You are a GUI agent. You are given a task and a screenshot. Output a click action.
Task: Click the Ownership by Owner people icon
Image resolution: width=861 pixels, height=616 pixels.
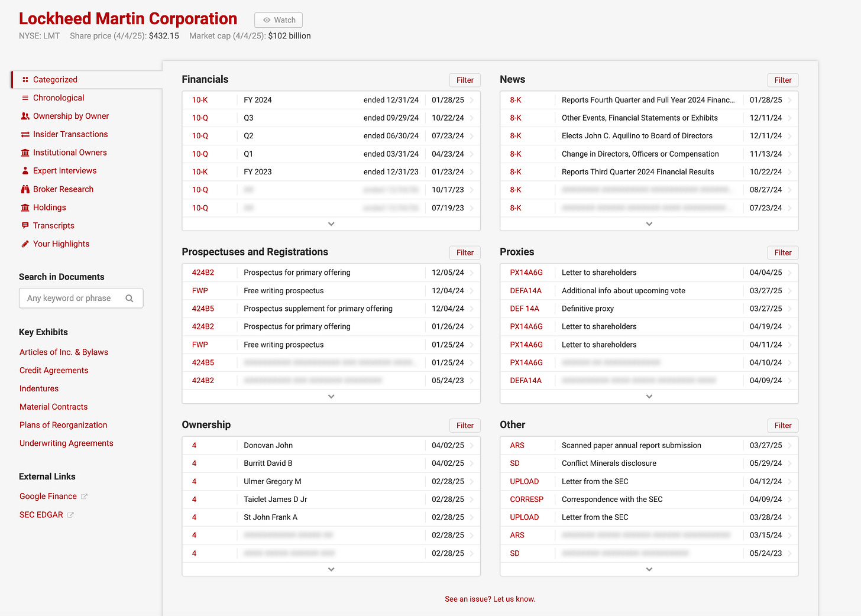pos(25,116)
